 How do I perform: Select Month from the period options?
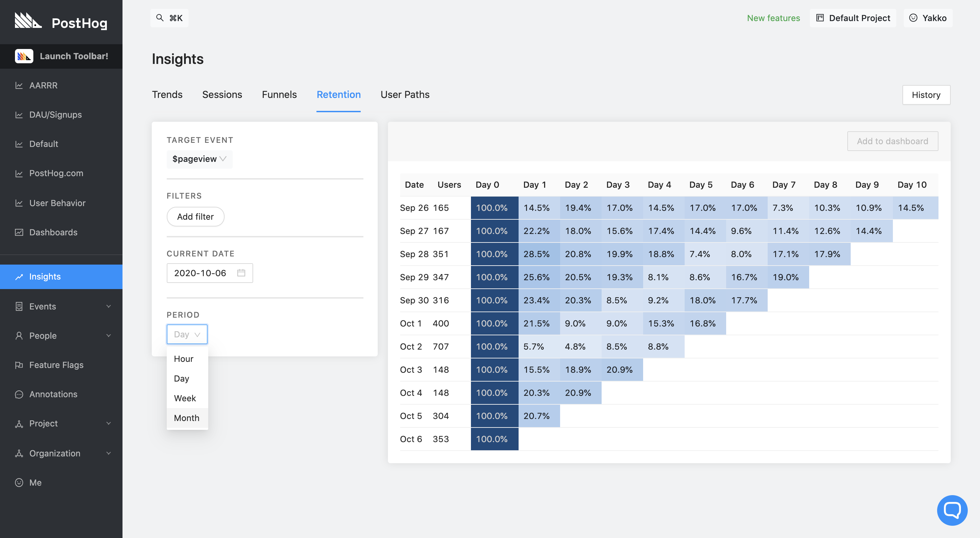[x=187, y=418]
